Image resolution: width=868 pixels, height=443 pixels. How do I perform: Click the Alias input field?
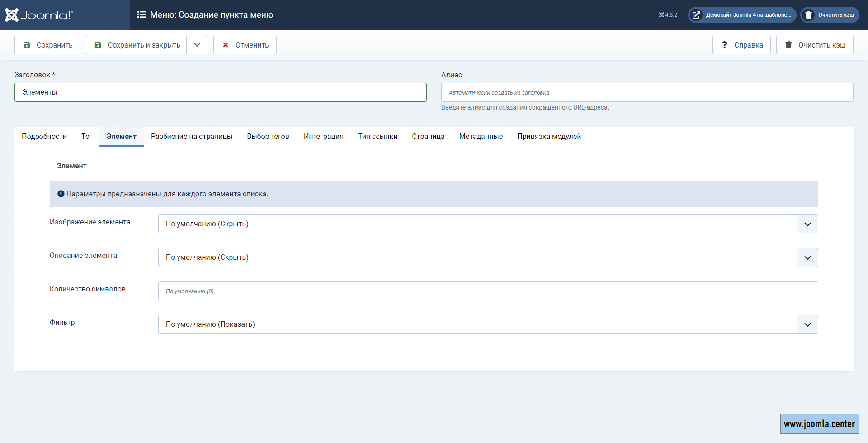(x=647, y=92)
